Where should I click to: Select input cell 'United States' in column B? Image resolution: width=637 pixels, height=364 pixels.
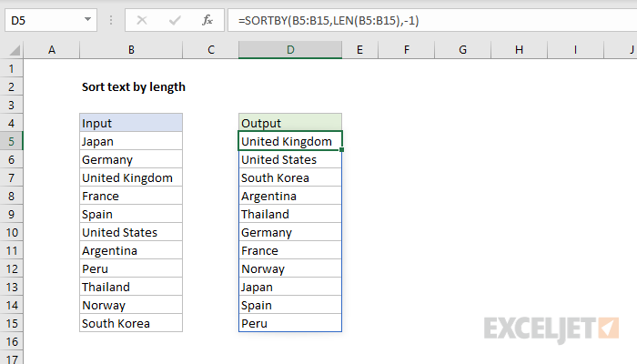[131, 232]
